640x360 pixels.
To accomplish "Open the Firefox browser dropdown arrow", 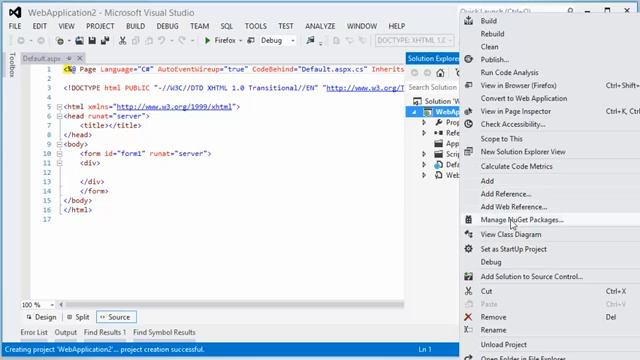I will [241, 40].
